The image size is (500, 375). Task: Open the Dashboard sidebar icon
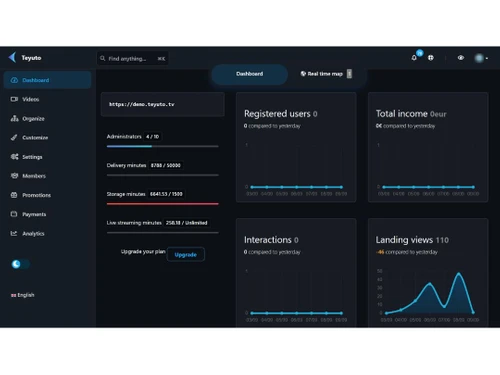(14, 80)
